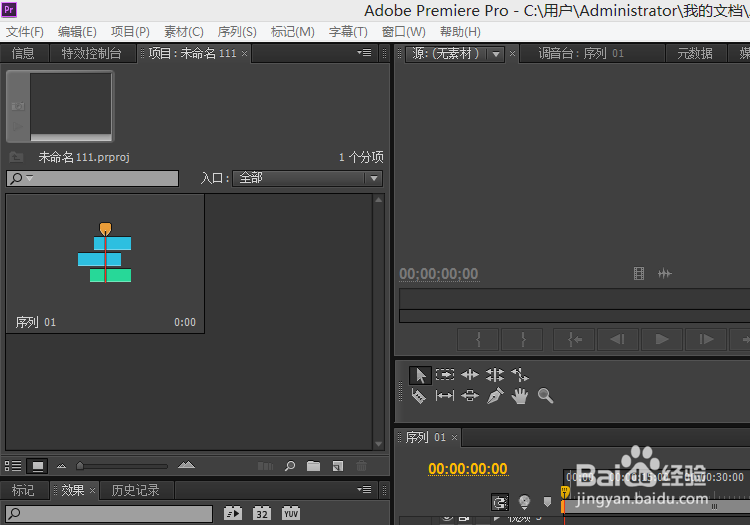This screenshot has height=525, width=750.
Task: Switch to the 历史记录 tab
Action: (x=135, y=490)
